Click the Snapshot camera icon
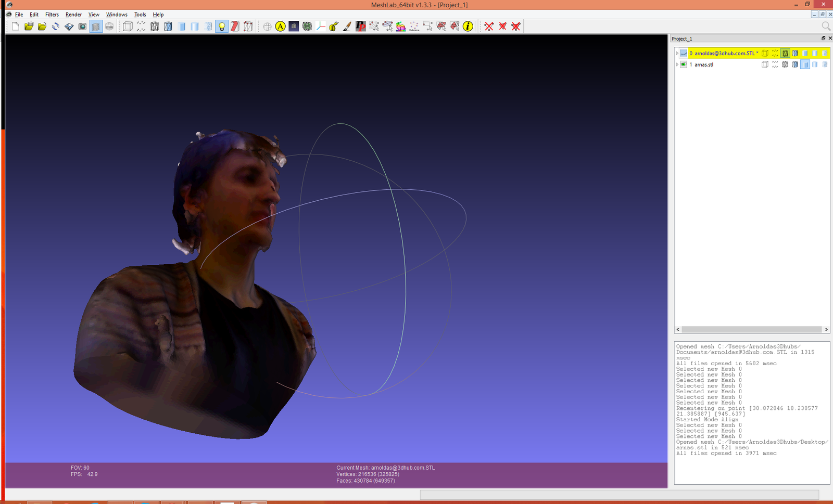833x504 pixels. pyautogui.click(x=82, y=27)
